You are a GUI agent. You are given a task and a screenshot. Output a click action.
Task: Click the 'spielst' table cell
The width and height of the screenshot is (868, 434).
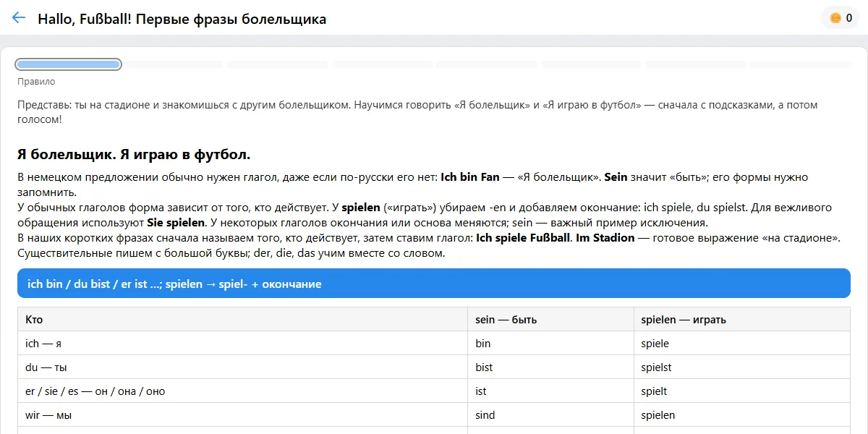tap(742, 367)
